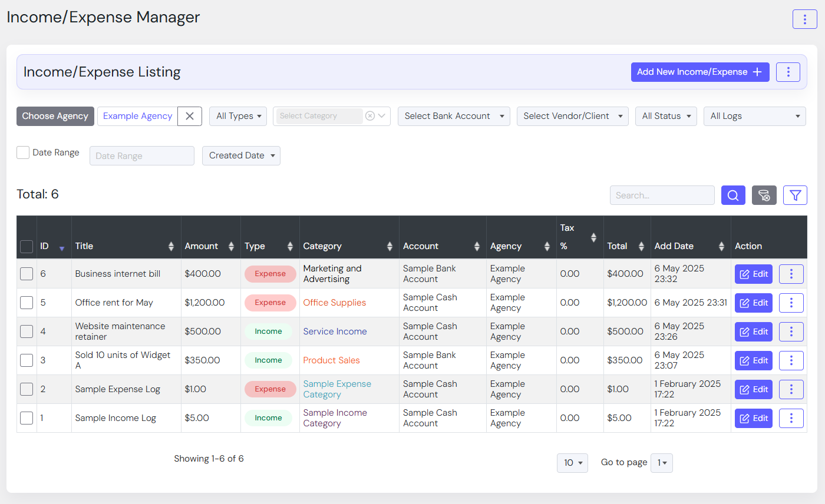The image size is (825, 504).
Task: Click Add New Income/Expense button
Action: pos(699,72)
